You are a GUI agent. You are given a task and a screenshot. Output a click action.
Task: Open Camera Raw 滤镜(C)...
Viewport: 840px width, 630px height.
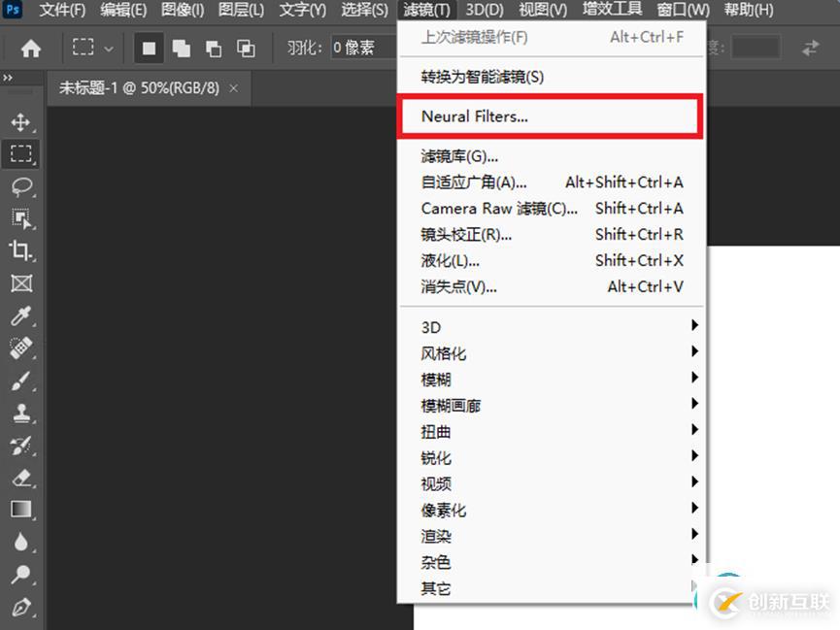click(552, 209)
